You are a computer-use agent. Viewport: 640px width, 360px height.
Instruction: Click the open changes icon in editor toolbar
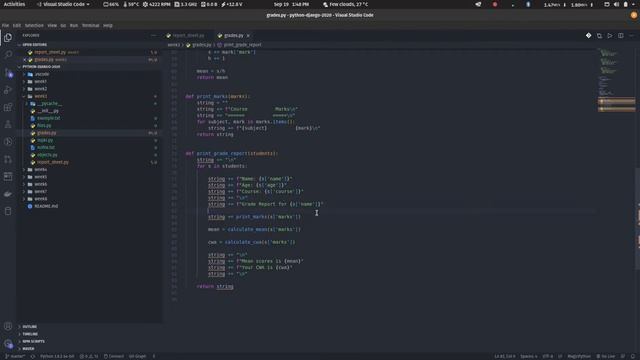[599, 36]
